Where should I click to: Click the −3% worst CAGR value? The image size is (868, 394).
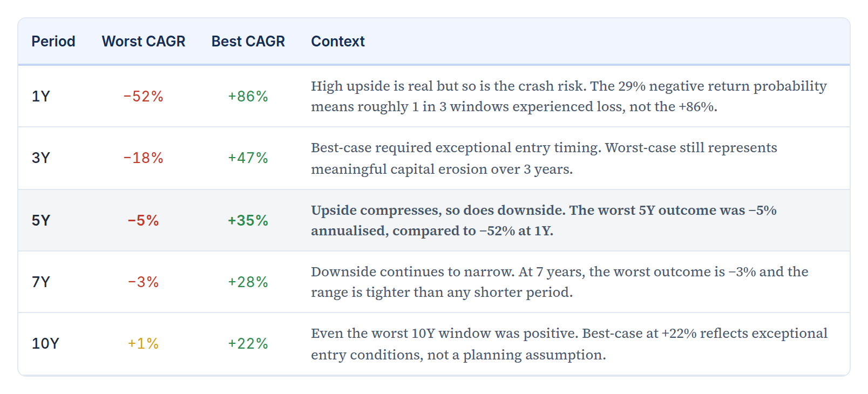(143, 282)
